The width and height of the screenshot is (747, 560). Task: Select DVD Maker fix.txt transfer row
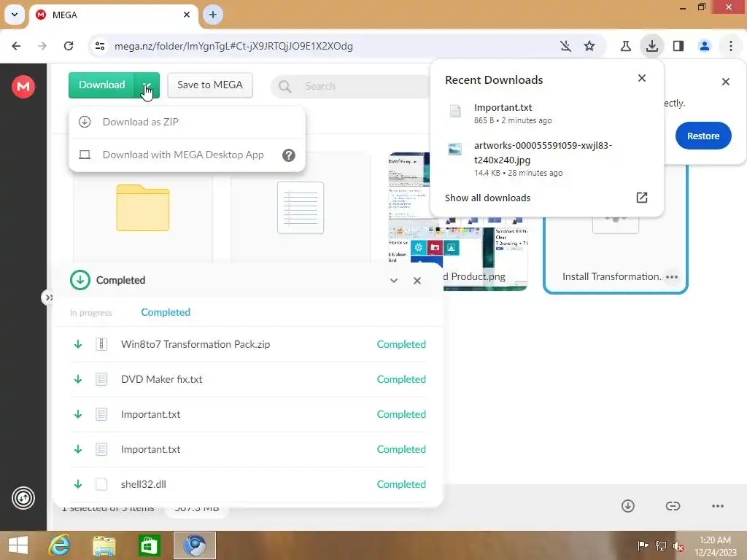248,379
